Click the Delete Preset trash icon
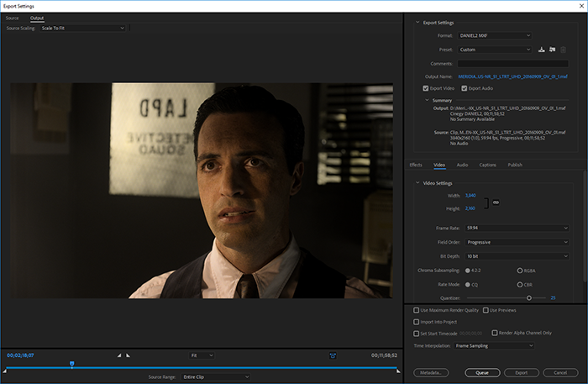The height and width of the screenshot is (384, 588). (x=564, y=50)
